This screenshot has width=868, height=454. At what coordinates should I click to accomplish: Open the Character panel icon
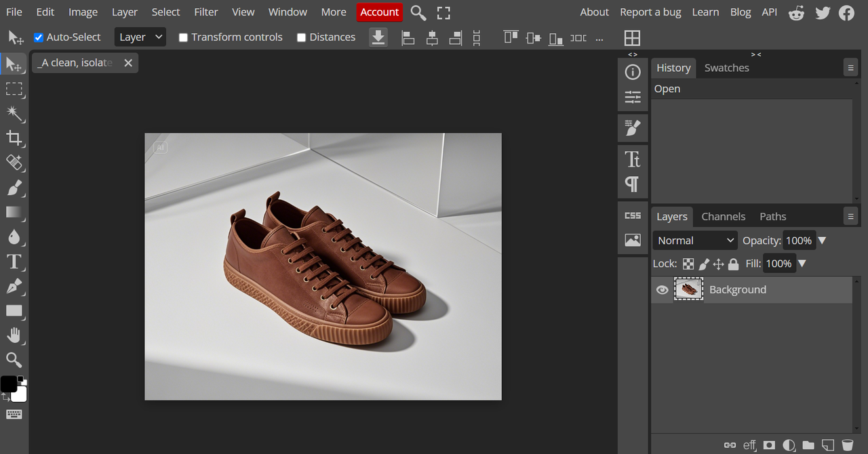pos(633,159)
